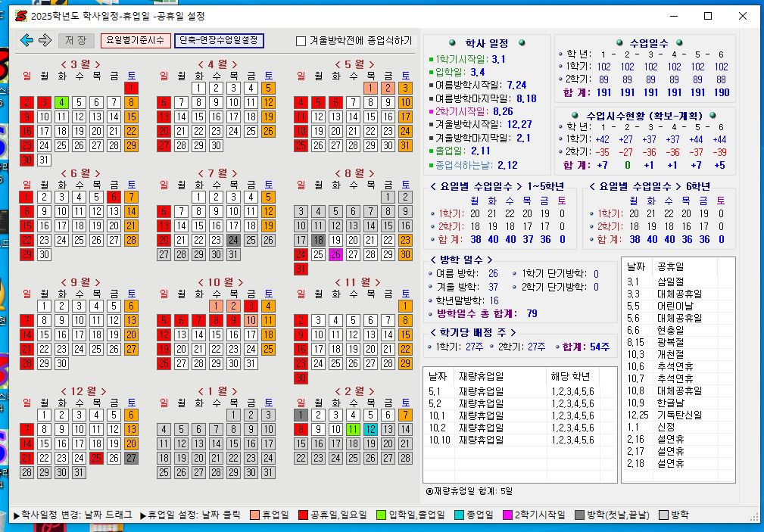Viewport: 764px width, 532px height.
Task: Click May 2 discretionary holiday cell
Action: (x=388, y=89)
